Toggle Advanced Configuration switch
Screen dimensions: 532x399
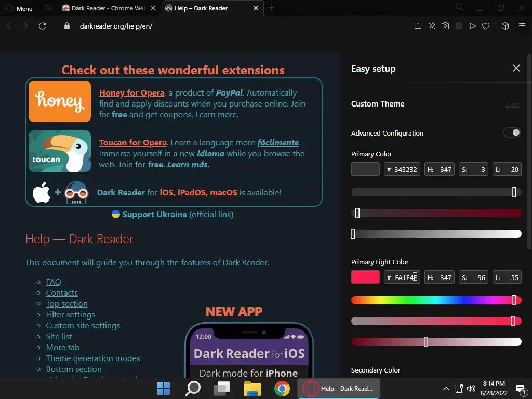(512, 132)
